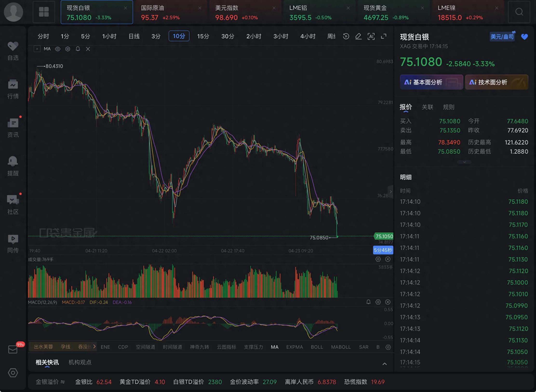Collapse the MA indicator header arrow
The height and width of the screenshot is (392, 536).
(37, 49)
